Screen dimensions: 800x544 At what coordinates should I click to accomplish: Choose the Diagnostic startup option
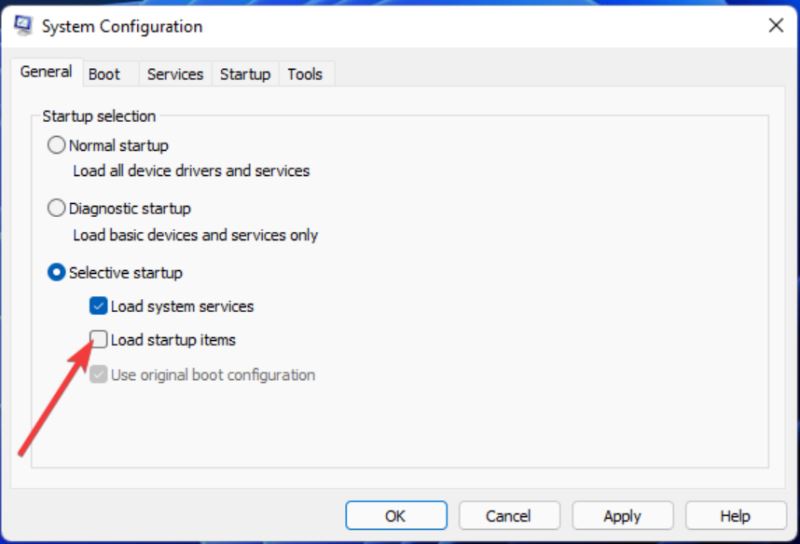(56, 208)
